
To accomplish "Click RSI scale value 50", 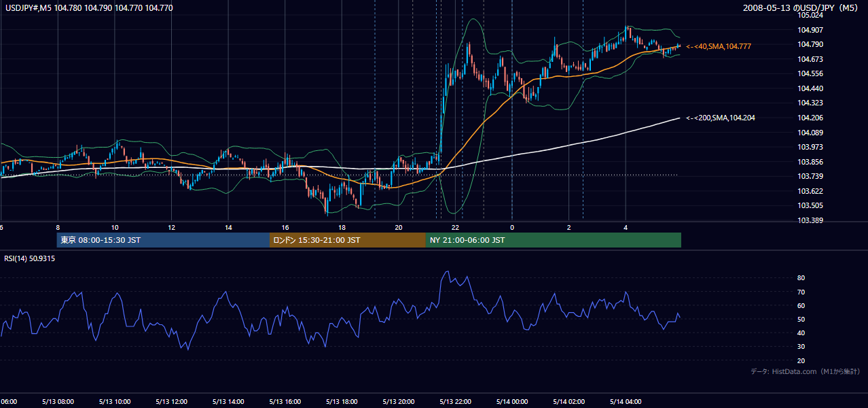I will 801,319.
